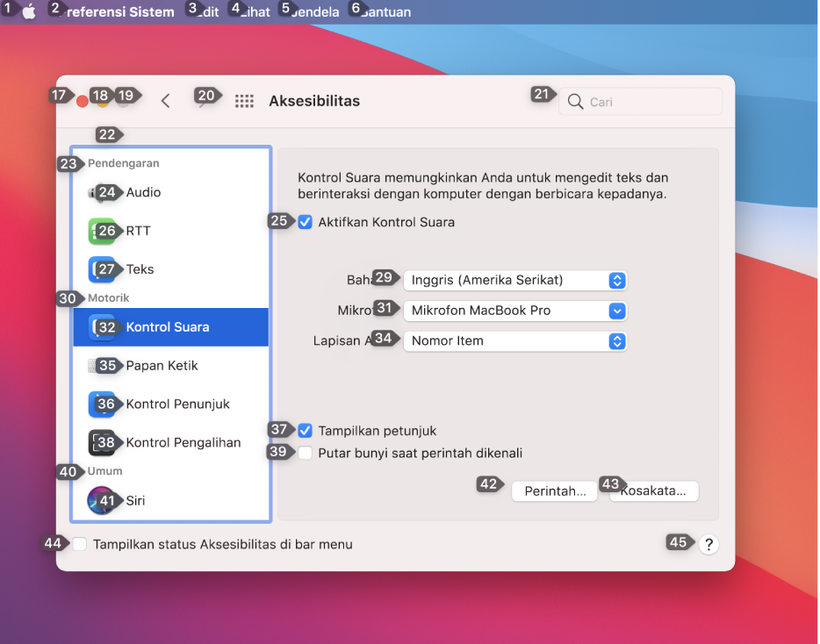Select the Teks caption icon
The width and height of the screenshot is (820, 644).
tap(102, 269)
